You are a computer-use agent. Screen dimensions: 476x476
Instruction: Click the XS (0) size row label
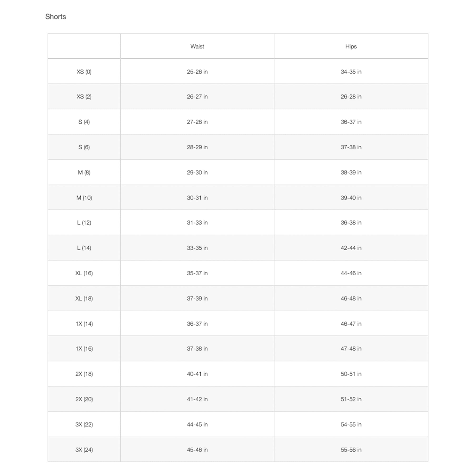coord(84,72)
